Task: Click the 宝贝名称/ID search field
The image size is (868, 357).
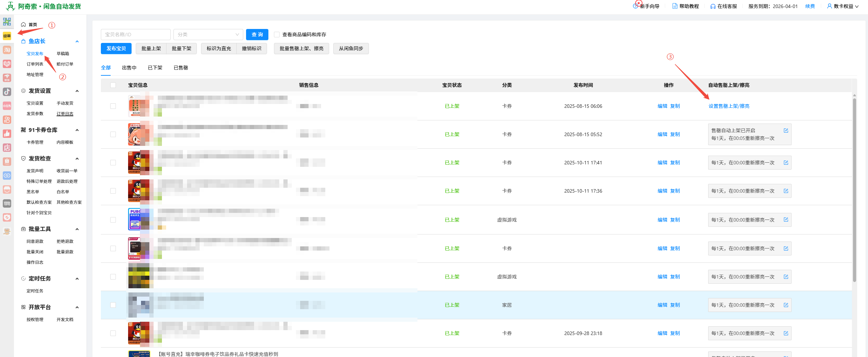Action: pyautogui.click(x=135, y=35)
